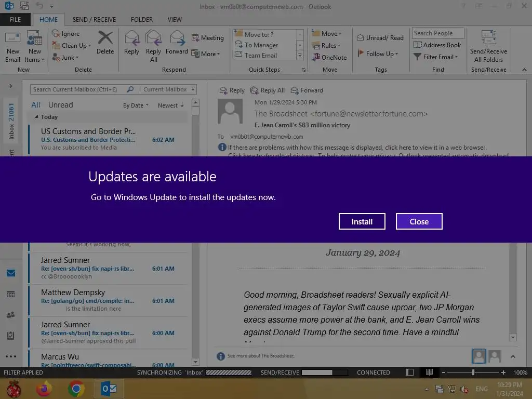The width and height of the screenshot is (532, 399).
Task: Click the zoom slider handle
Action: 473,373
